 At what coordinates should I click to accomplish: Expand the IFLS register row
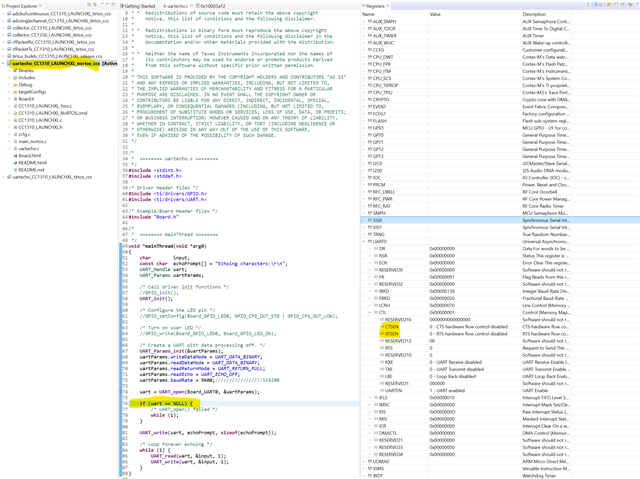[370, 397]
